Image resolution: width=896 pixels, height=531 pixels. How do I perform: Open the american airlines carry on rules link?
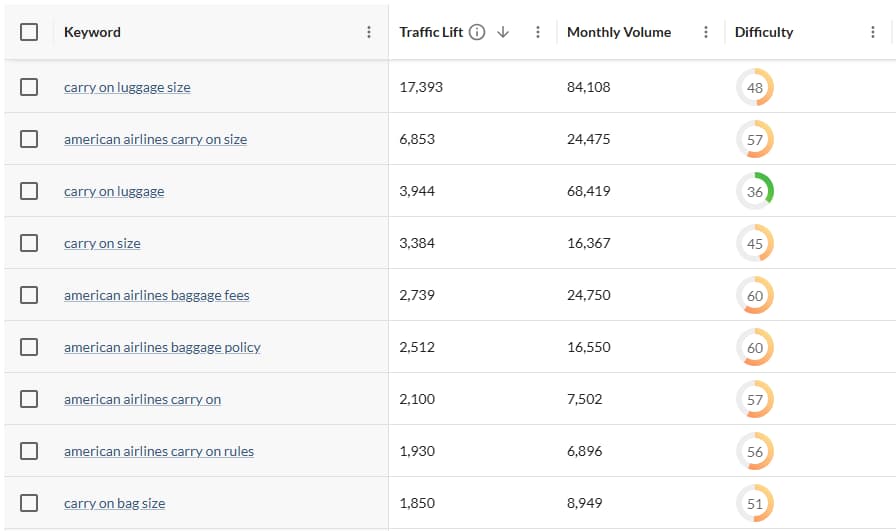[159, 451]
